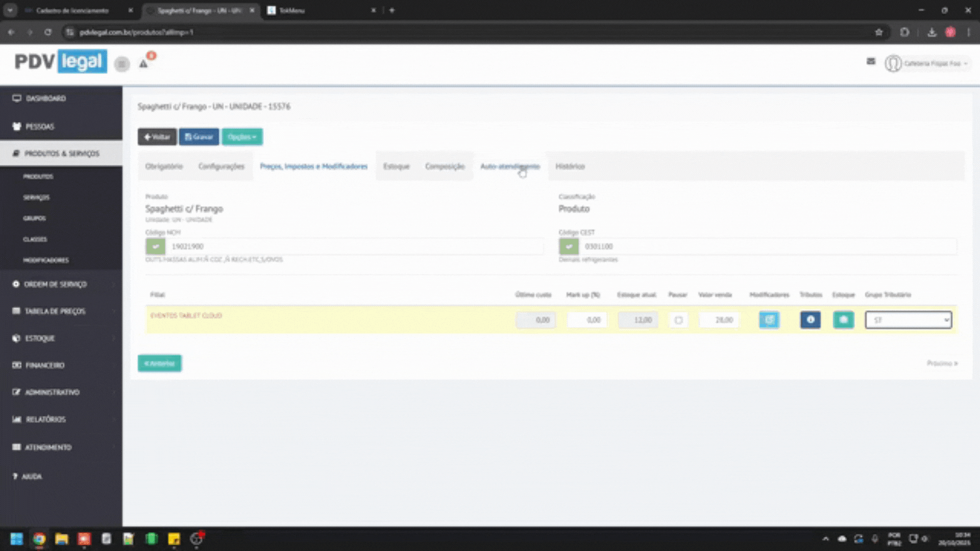The height and width of the screenshot is (551, 980).
Task: Click the Modificadores icon in the product row
Action: (769, 320)
